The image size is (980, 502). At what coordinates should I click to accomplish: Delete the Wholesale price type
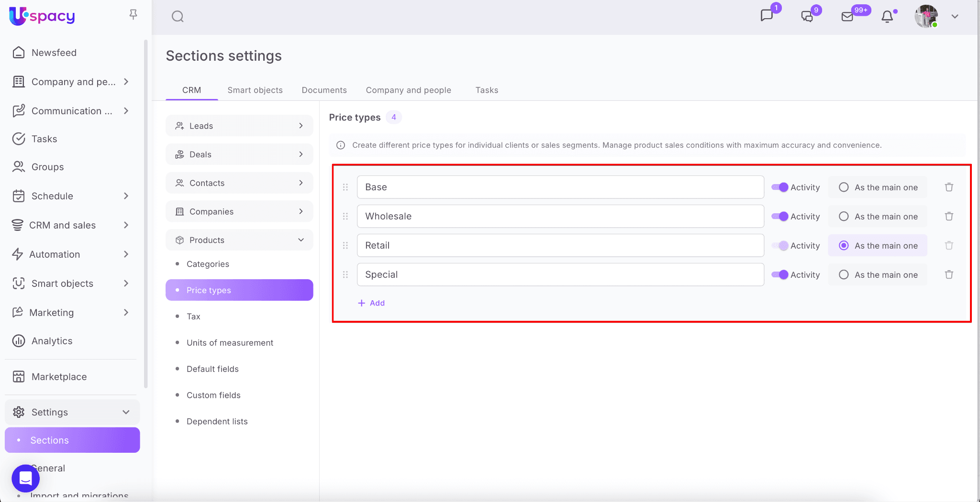949,217
